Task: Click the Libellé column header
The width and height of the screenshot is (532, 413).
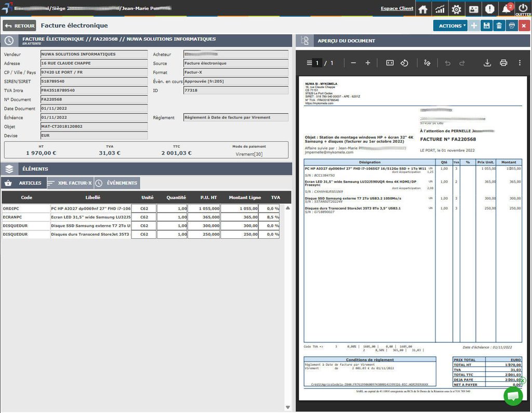Action: coord(92,197)
